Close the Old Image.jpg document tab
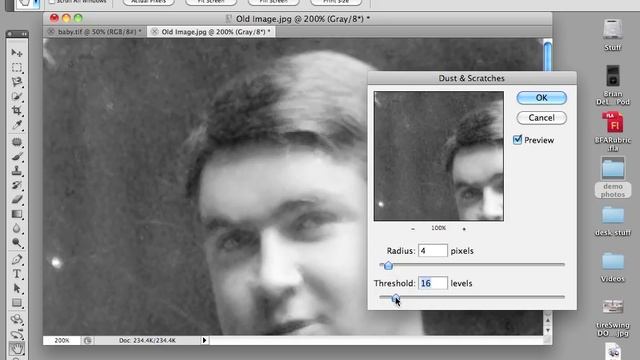This screenshot has width=640, height=360. pos(154,31)
